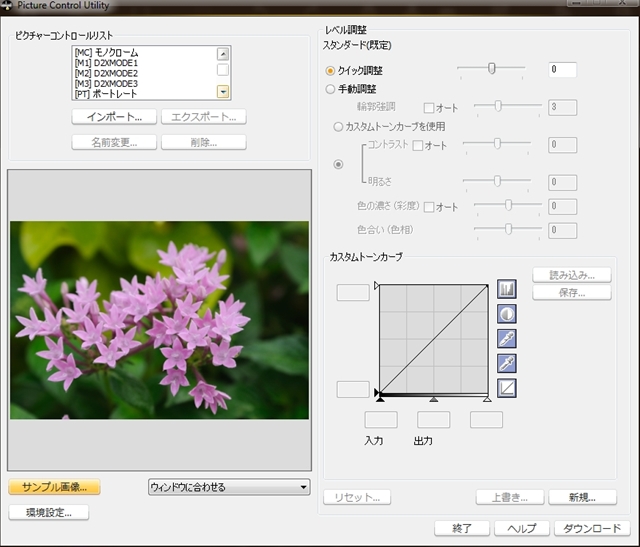Click the midpoint gray triangle under curve
Image resolution: width=640 pixels, height=547 pixels.
433,399
